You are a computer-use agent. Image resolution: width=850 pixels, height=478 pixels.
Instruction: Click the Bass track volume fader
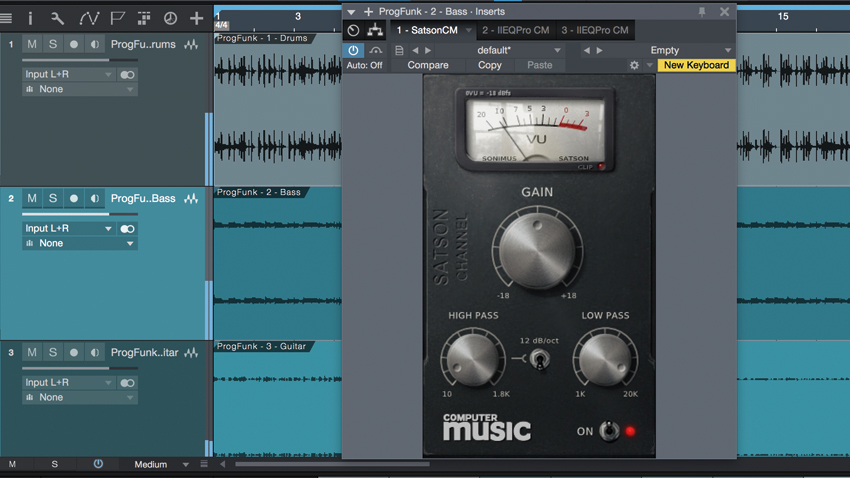80,215
